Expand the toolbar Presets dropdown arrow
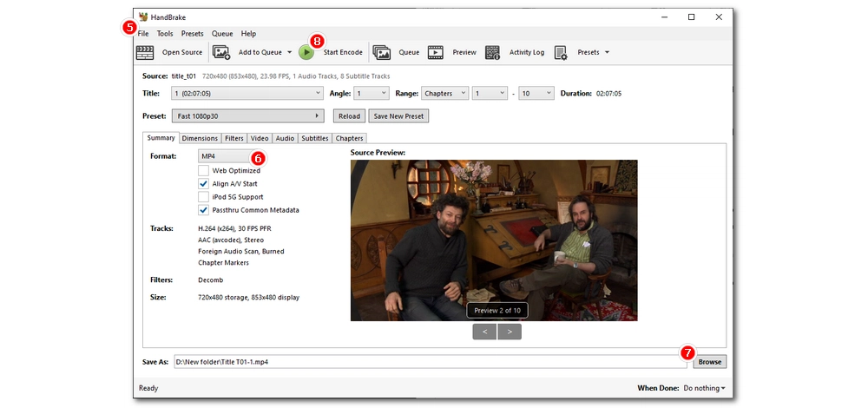Screen dimensions: 868x408 (607, 53)
